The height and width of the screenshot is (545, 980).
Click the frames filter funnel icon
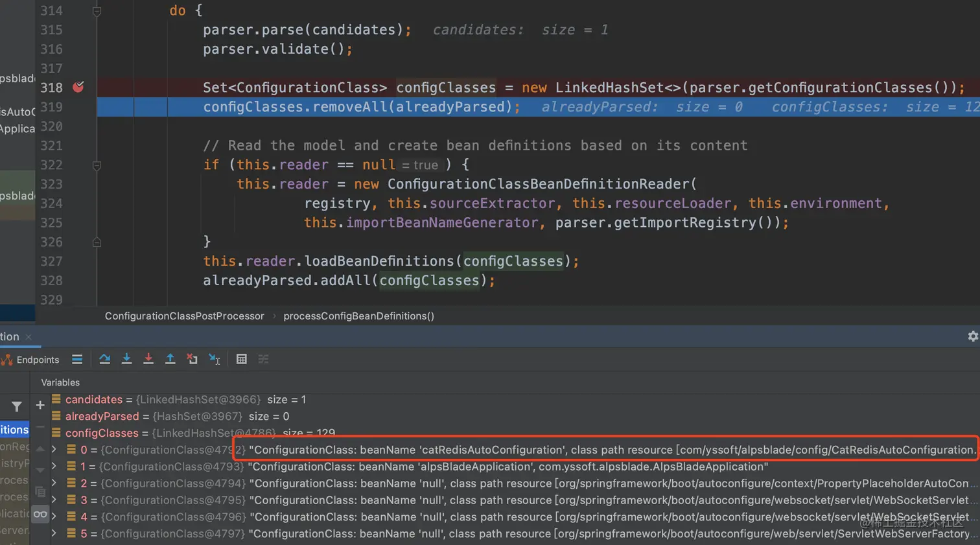tap(17, 406)
